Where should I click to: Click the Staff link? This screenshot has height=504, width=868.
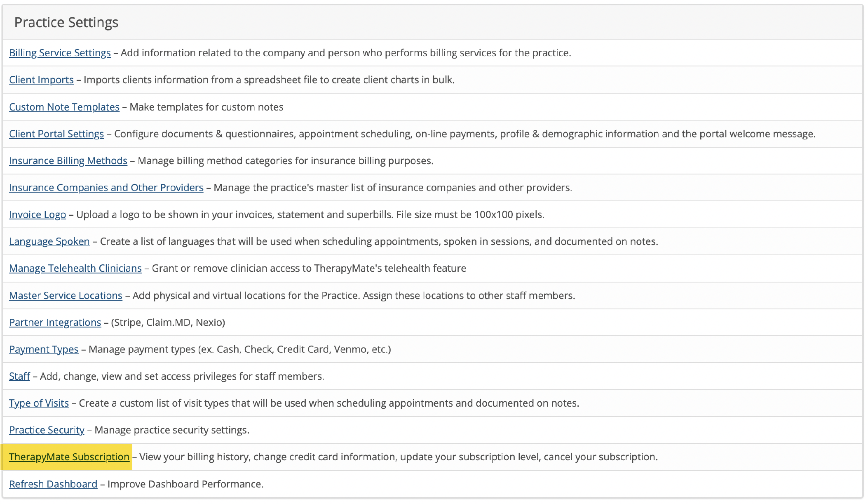pos(19,376)
